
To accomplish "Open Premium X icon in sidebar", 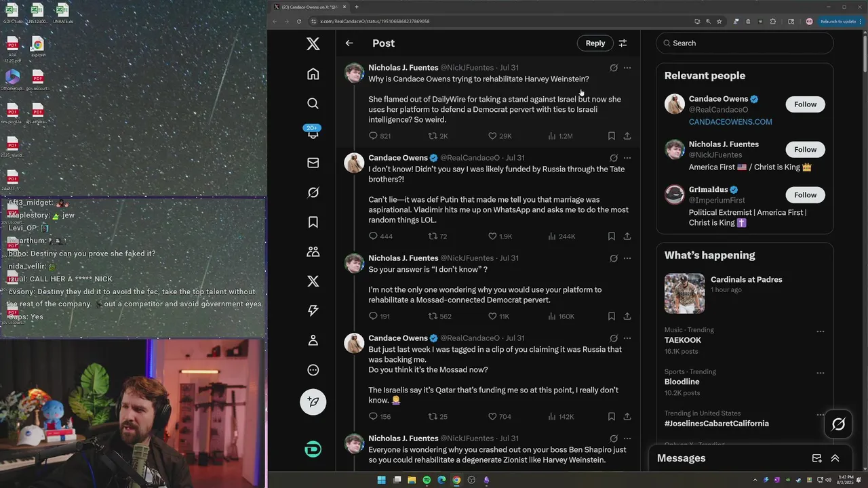I will (x=313, y=281).
